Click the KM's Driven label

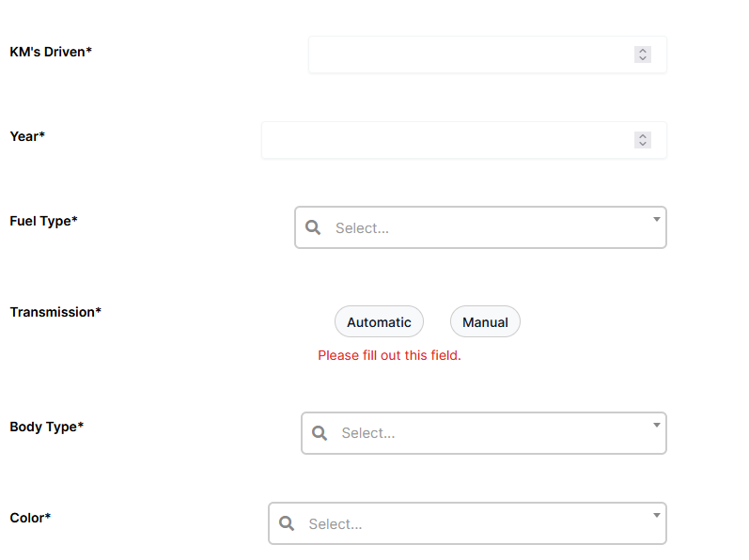click(x=51, y=51)
